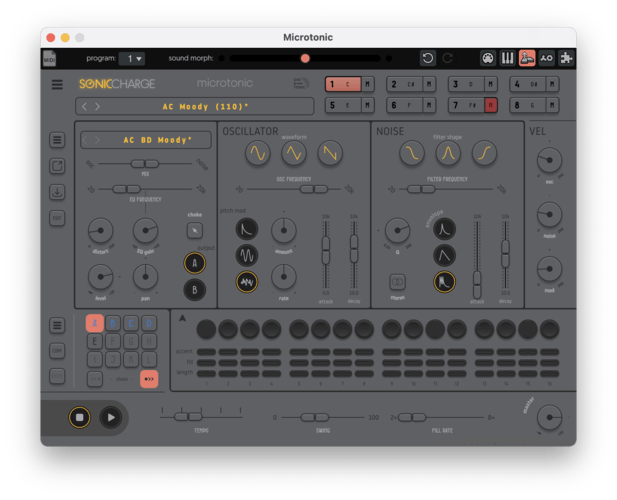The width and height of the screenshot is (617, 500).
Task: Select drum channel 3 D
Action: click(x=466, y=84)
